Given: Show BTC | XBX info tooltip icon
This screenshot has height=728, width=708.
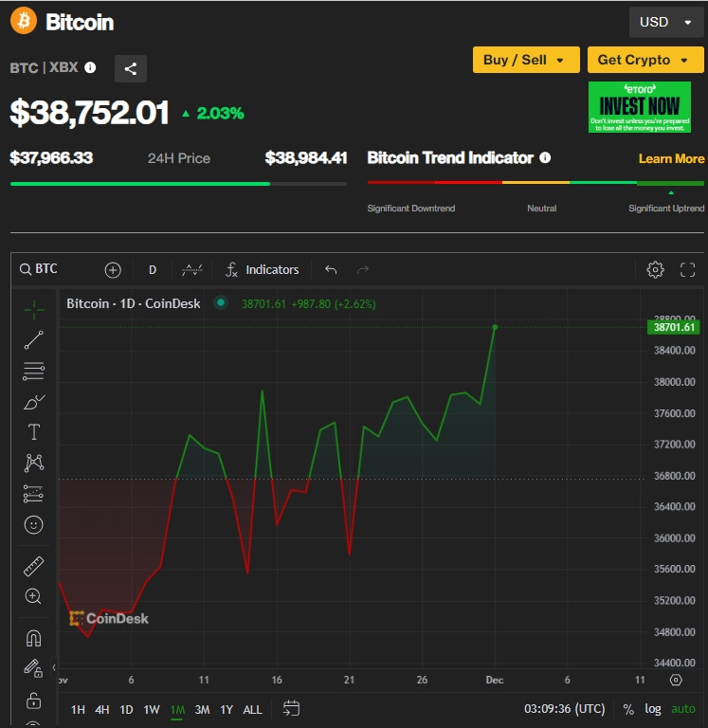Looking at the screenshot, I should tap(90, 68).
